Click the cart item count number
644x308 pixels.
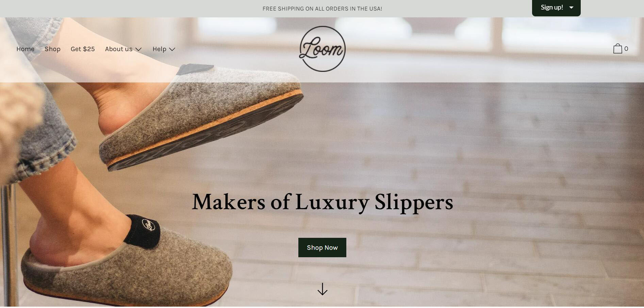[626, 49]
